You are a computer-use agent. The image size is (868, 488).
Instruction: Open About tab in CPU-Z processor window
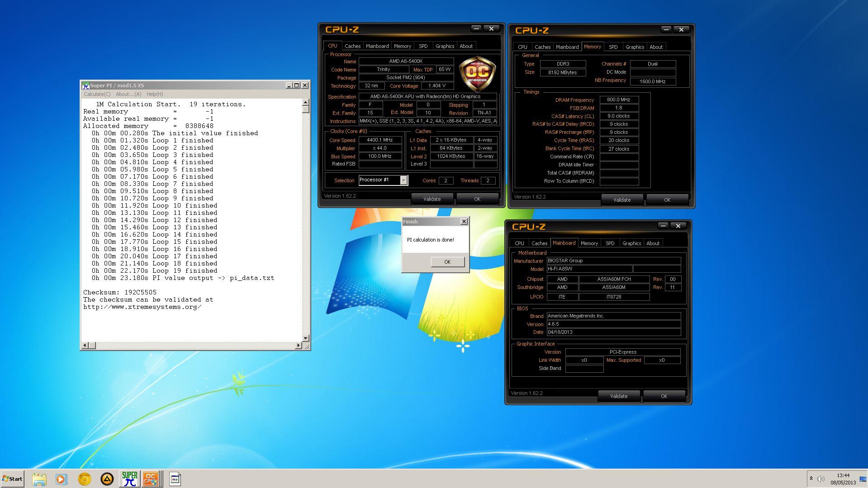coord(466,46)
